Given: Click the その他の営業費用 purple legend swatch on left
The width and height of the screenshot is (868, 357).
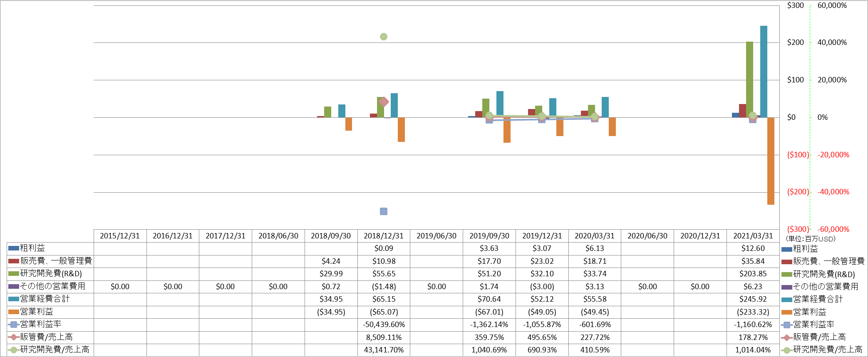Looking at the screenshot, I should [14, 286].
